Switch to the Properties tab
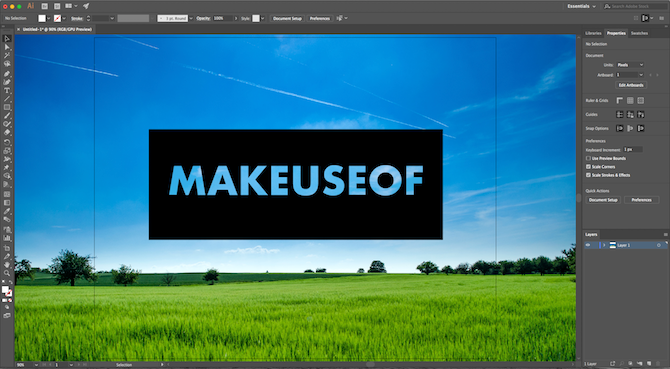The image size is (670, 369). pyautogui.click(x=616, y=33)
